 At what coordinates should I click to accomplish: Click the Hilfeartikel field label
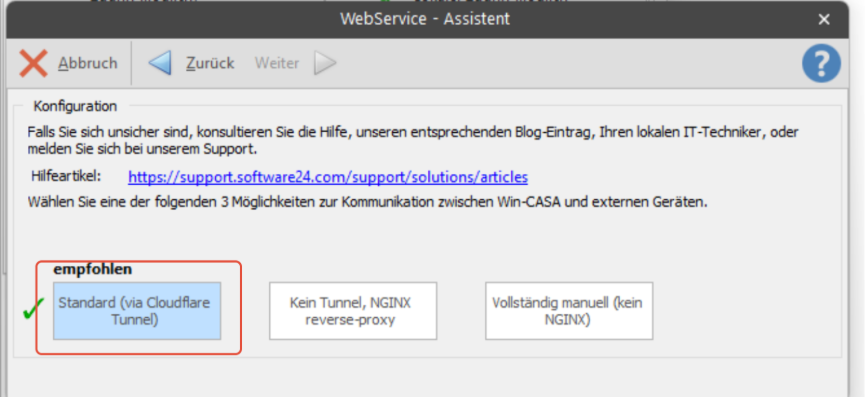[x=67, y=176]
